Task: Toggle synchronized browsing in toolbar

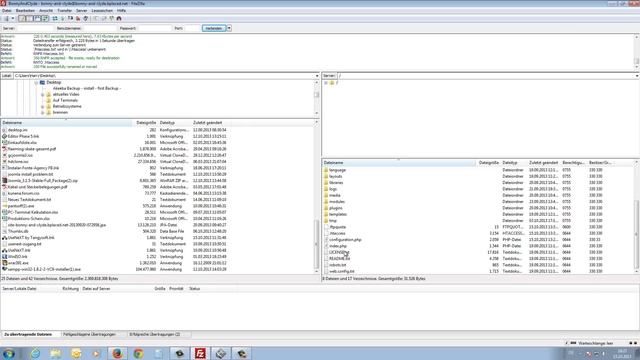Action: (111, 18)
